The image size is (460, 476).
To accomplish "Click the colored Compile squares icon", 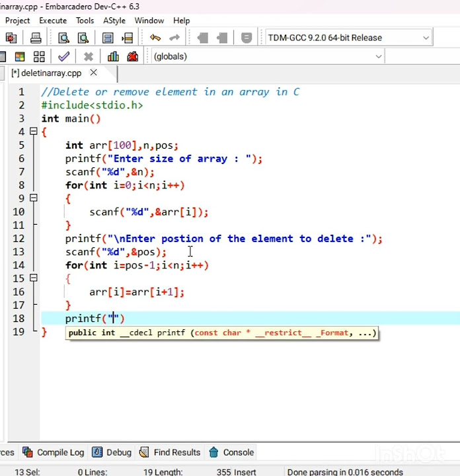I will pyautogui.click(x=20, y=57).
